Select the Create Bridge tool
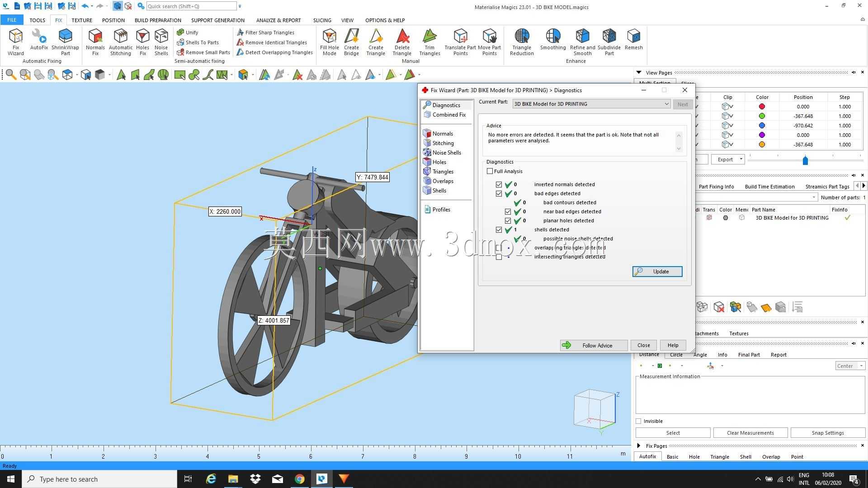 tap(351, 42)
